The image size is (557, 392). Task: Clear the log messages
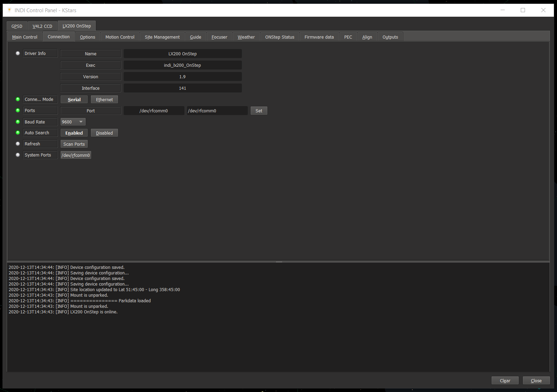pyautogui.click(x=505, y=381)
